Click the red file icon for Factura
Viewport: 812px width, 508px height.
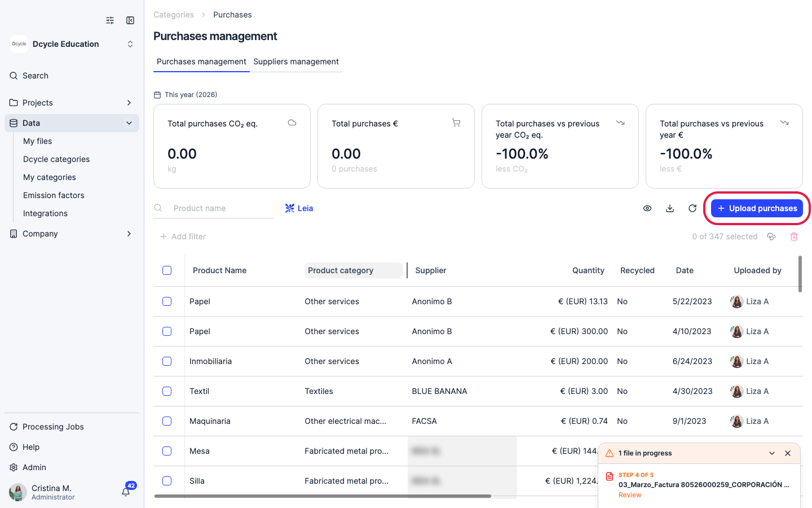coord(610,476)
